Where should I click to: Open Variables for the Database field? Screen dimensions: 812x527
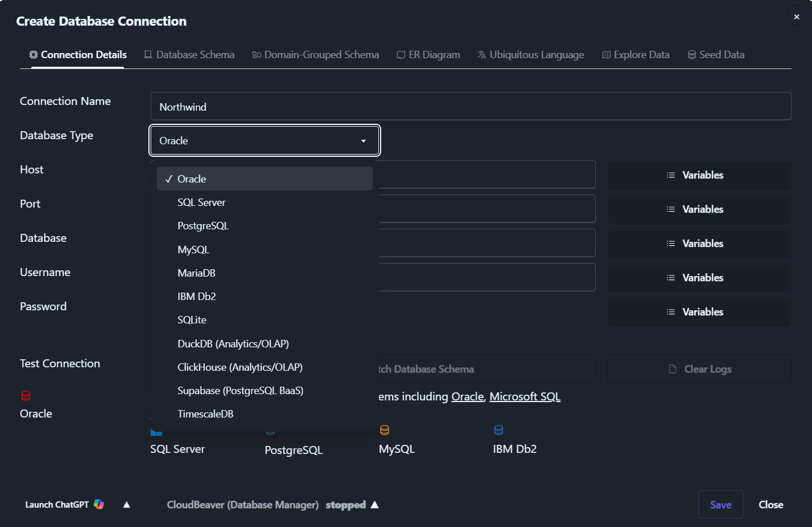click(x=699, y=244)
